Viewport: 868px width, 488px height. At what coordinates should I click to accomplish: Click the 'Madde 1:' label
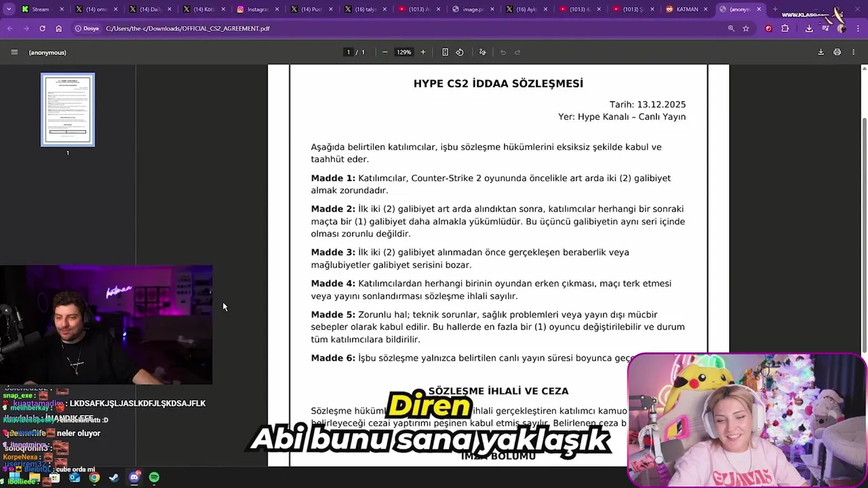pyautogui.click(x=333, y=178)
